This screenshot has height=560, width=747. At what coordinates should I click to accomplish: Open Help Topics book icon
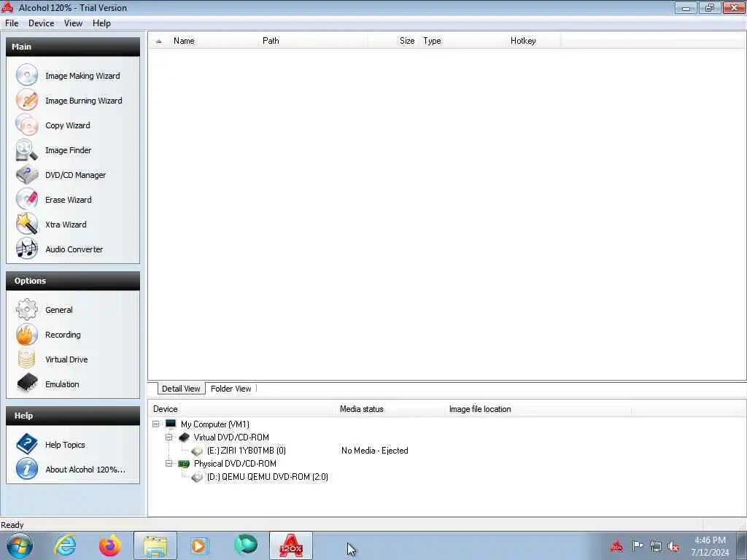[27, 444]
